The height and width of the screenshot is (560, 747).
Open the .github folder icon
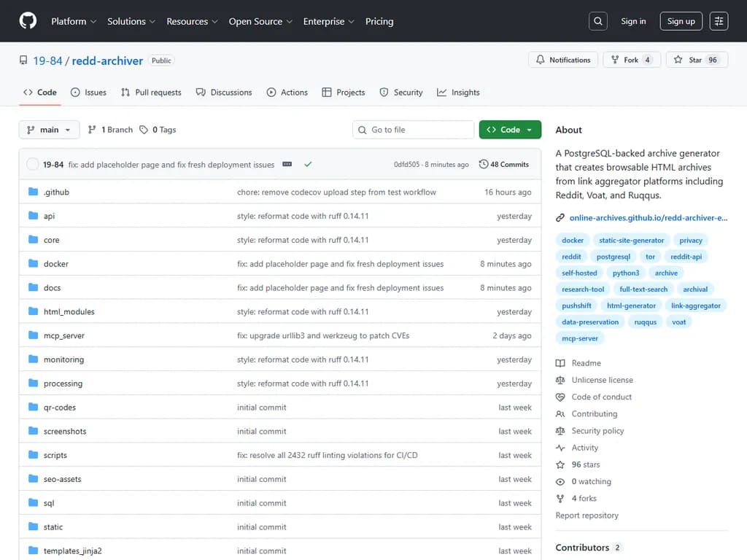pos(33,192)
